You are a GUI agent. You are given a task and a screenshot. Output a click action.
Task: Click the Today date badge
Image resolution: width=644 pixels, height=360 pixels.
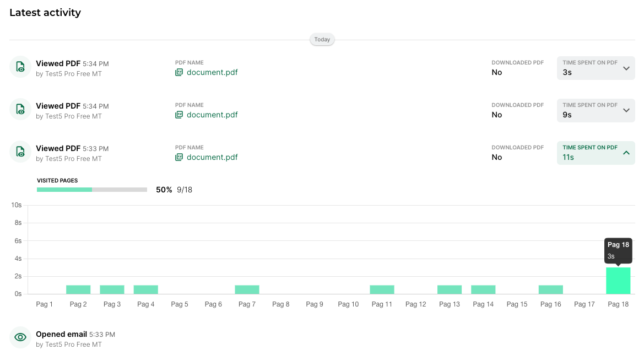322,40
